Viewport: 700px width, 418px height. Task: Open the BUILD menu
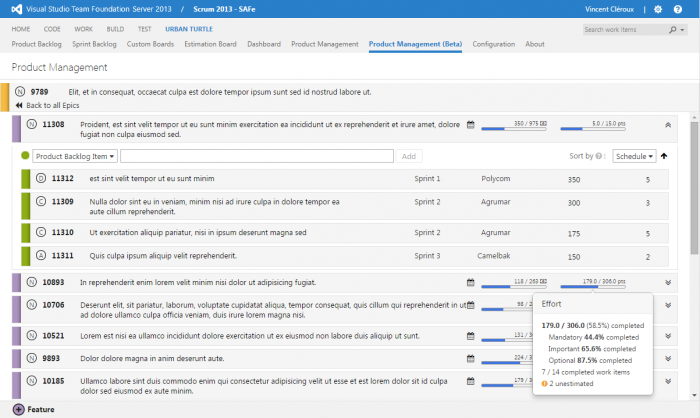(115, 29)
